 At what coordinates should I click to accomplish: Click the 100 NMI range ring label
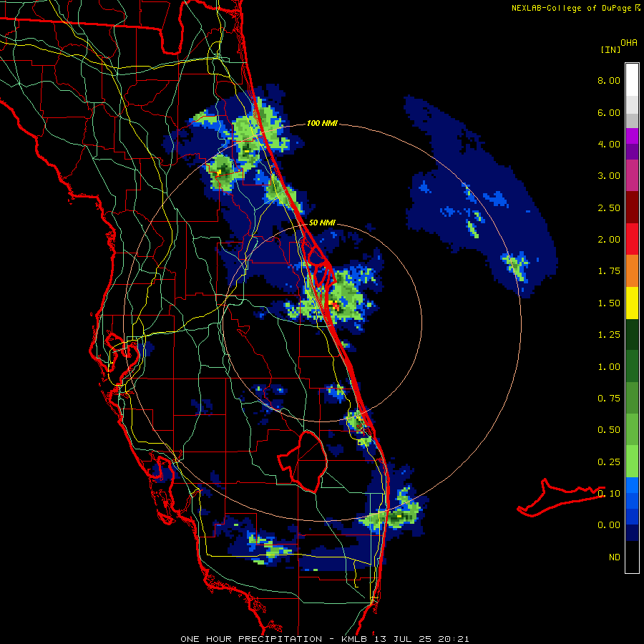coord(322,123)
